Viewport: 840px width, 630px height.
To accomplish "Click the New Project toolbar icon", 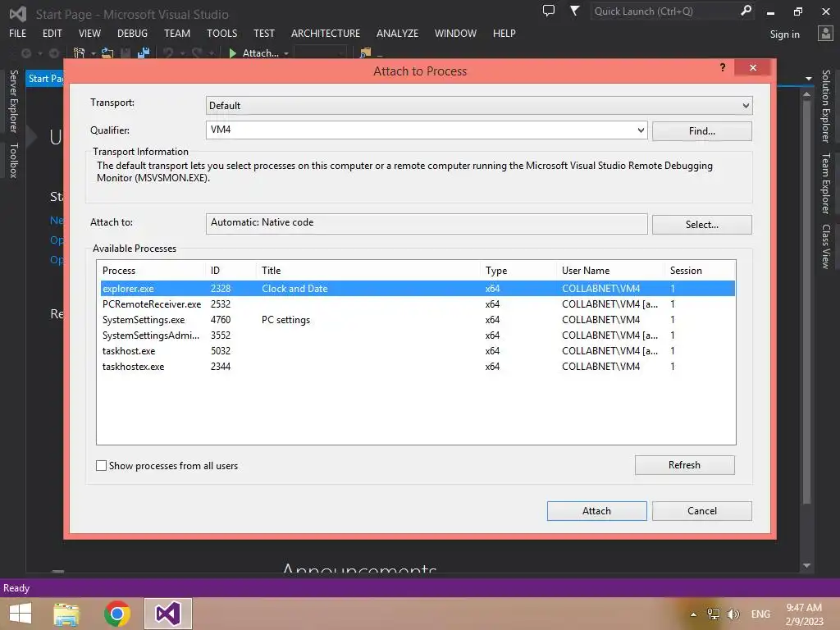I will (x=80, y=53).
